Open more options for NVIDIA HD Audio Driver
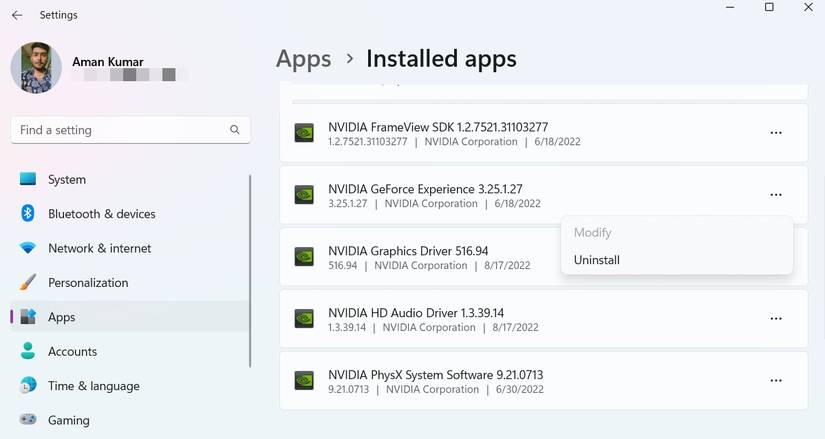Viewport: 825px width, 439px height. tap(775, 318)
